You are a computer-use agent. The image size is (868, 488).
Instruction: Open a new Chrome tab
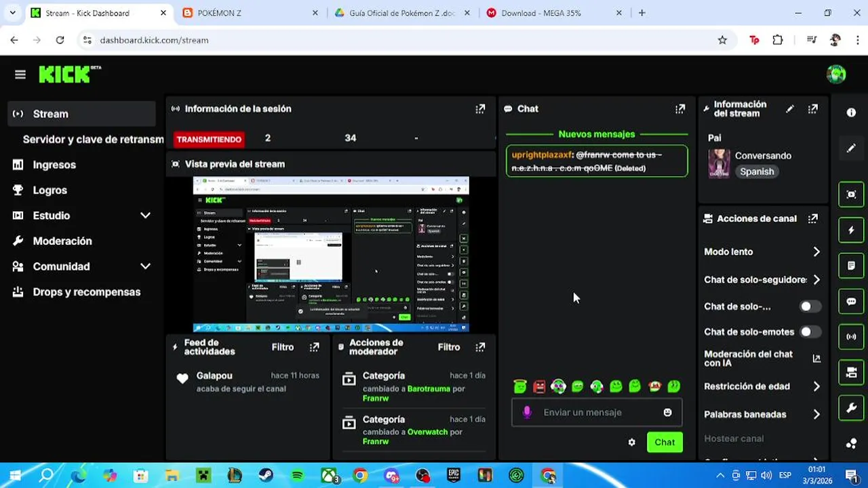coord(642,13)
